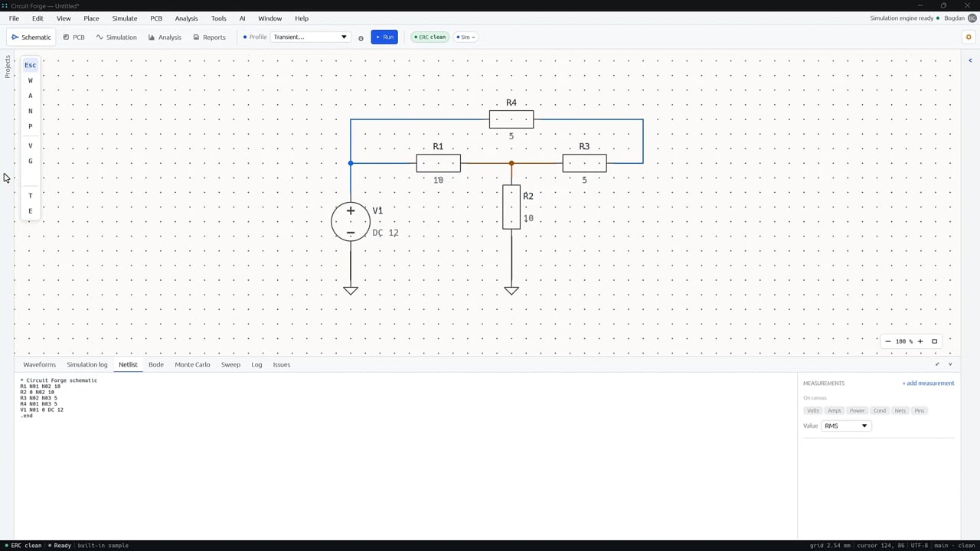The width and height of the screenshot is (980, 551).
Task: Zoom out with the minus button
Action: (x=887, y=341)
